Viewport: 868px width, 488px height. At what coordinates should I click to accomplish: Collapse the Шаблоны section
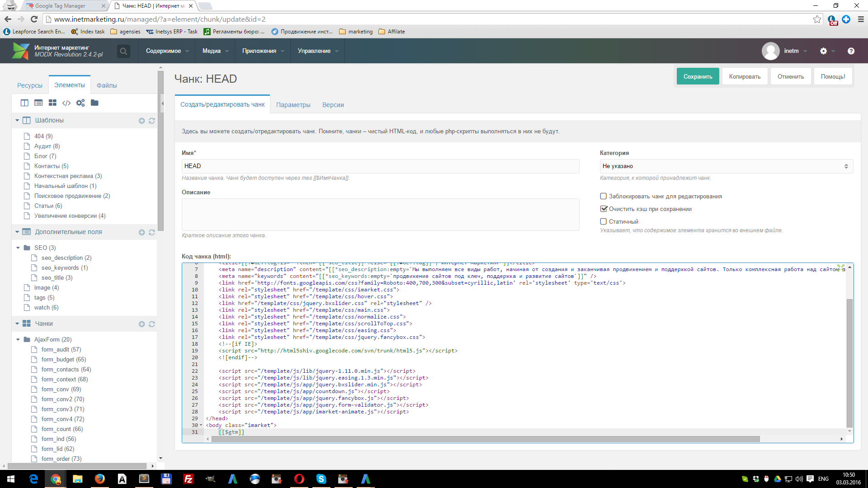point(17,121)
